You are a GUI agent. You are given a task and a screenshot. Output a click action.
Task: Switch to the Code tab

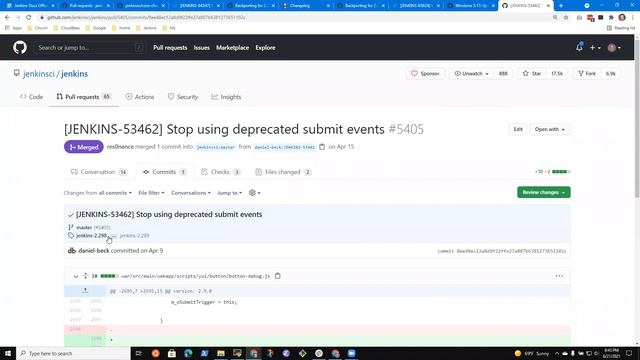coord(31,97)
